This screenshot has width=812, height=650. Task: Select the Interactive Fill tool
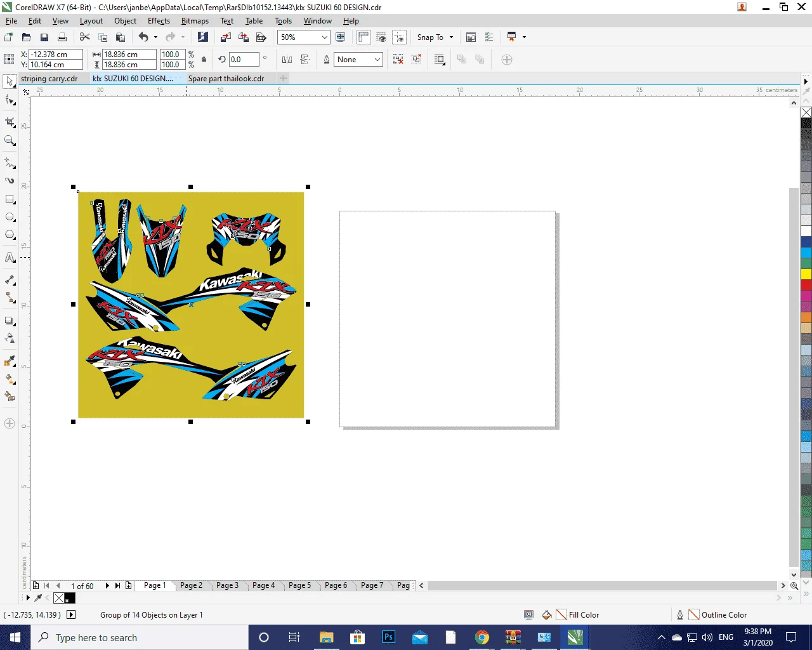[x=10, y=379]
